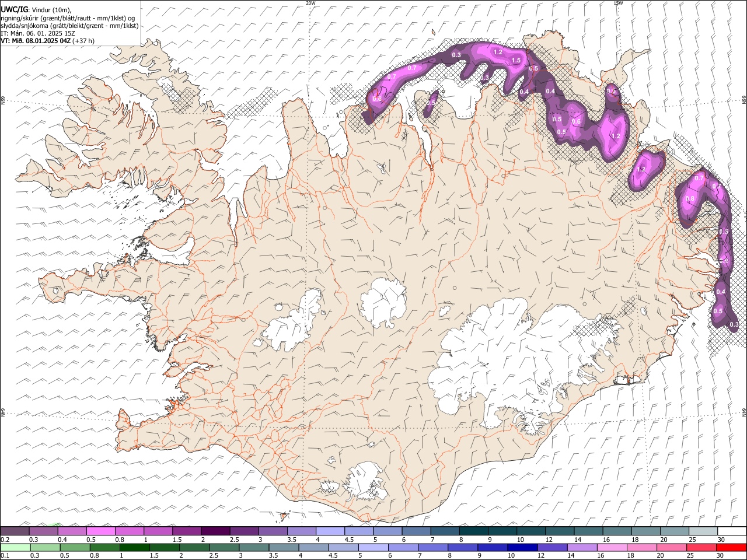Select the 1.5 purple swatch in top legend

[186, 531]
